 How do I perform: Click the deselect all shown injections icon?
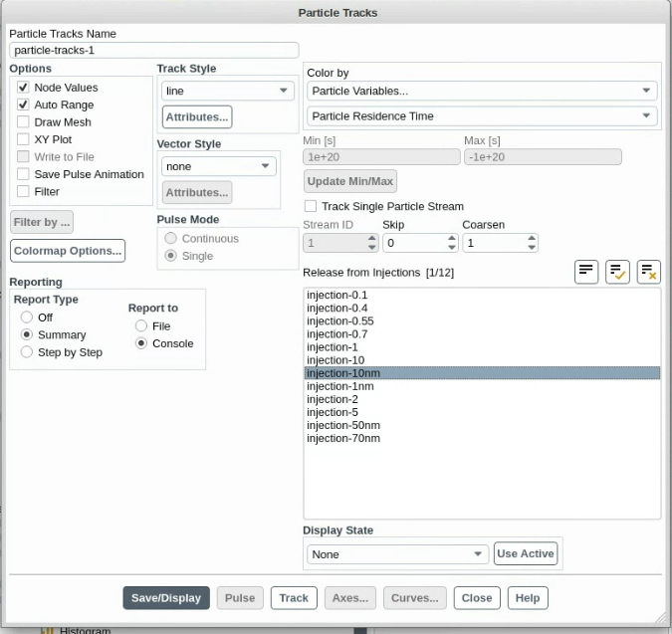pos(648,272)
